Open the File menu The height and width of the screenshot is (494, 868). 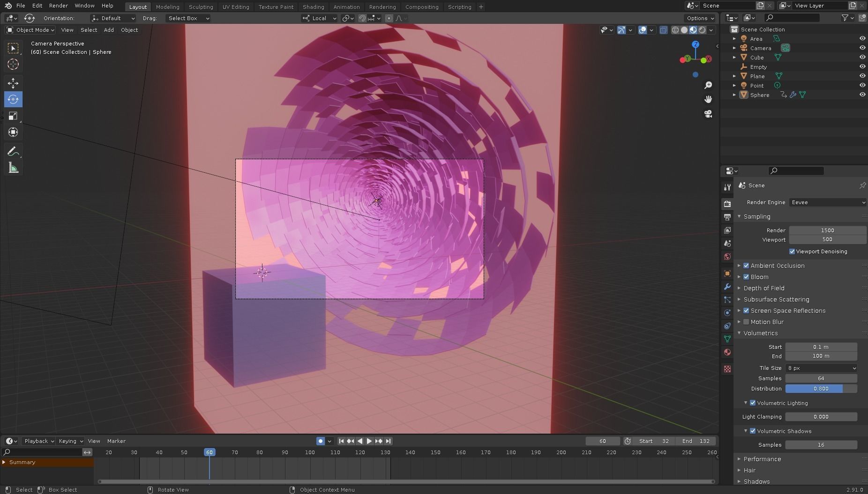pos(21,6)
